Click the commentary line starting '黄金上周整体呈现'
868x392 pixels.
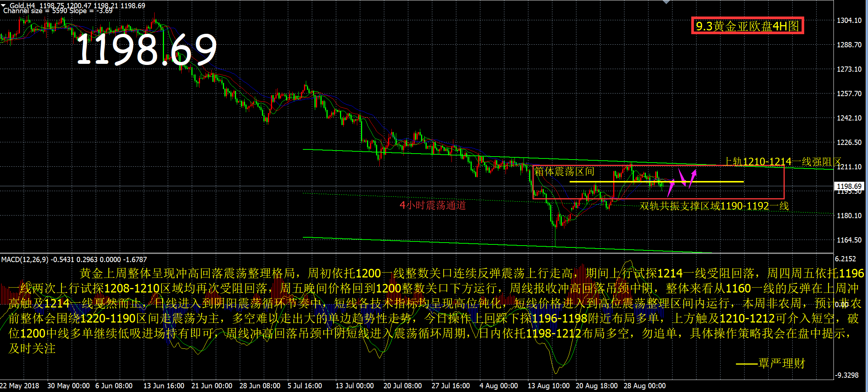472,273
